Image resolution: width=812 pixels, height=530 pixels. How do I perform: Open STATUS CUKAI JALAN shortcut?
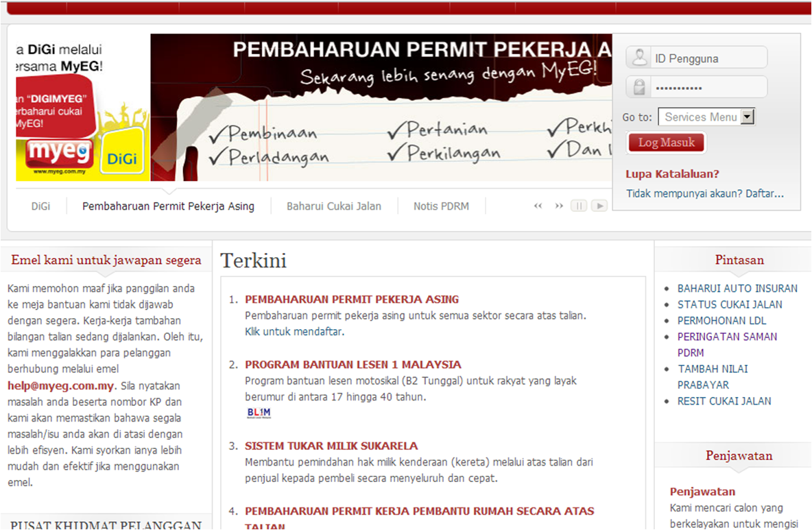point(730,304)
